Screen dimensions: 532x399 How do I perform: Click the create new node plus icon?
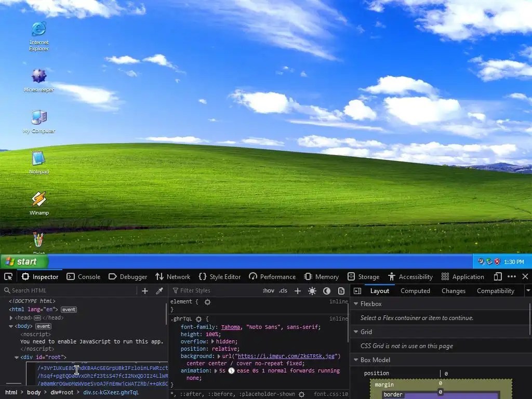[145, 291]
